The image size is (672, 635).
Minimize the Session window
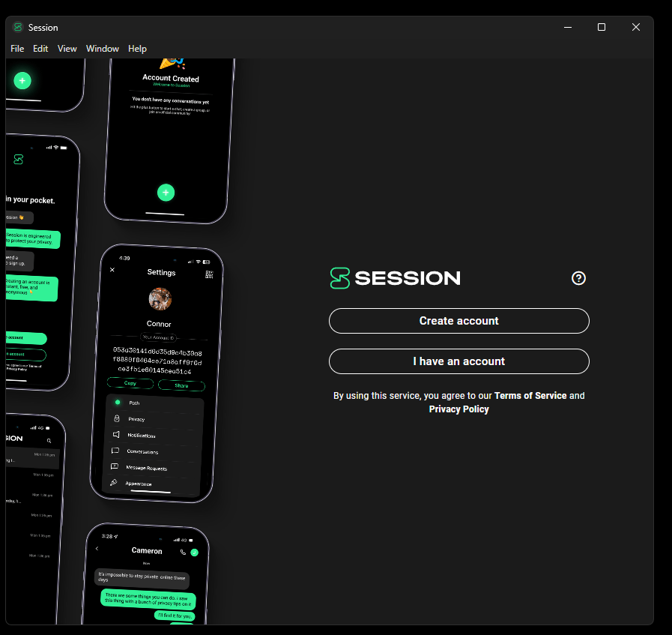point(567,27)
